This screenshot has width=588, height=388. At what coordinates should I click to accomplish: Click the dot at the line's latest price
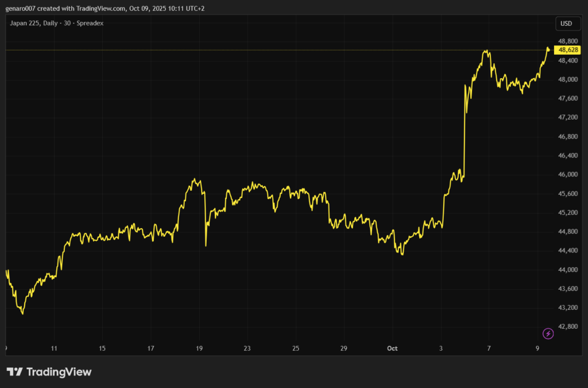(x=548, y=50)
